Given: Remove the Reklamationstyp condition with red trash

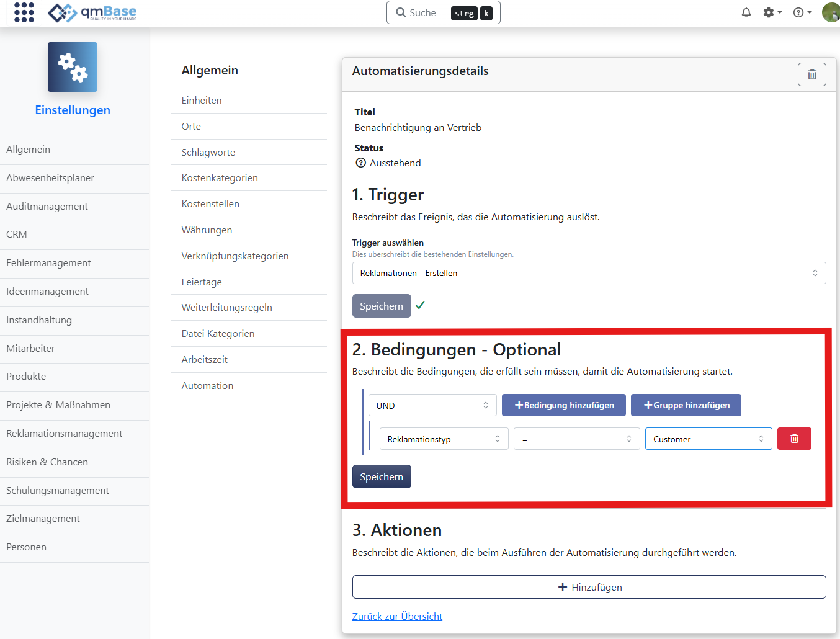Looking at the screenshot, I should (x=794, y=439).
